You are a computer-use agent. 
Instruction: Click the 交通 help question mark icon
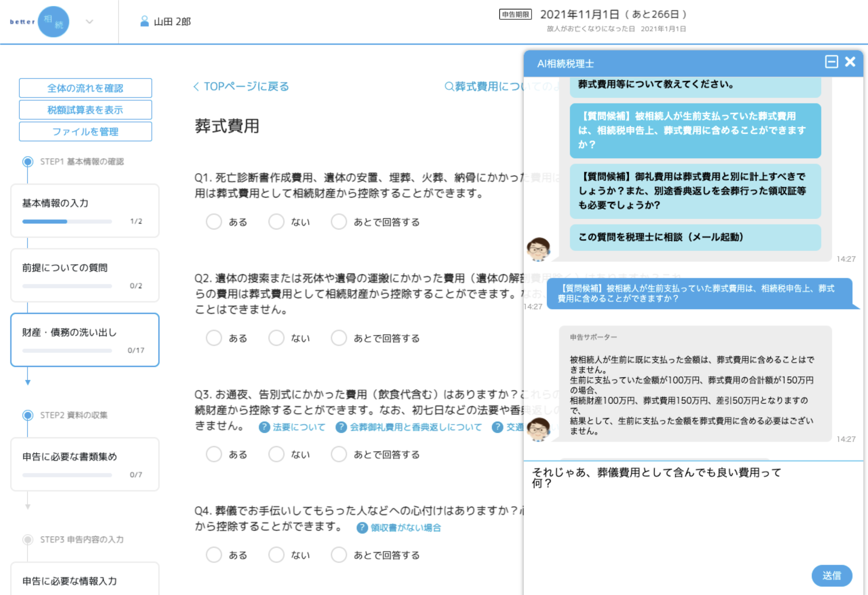(498, 427)
